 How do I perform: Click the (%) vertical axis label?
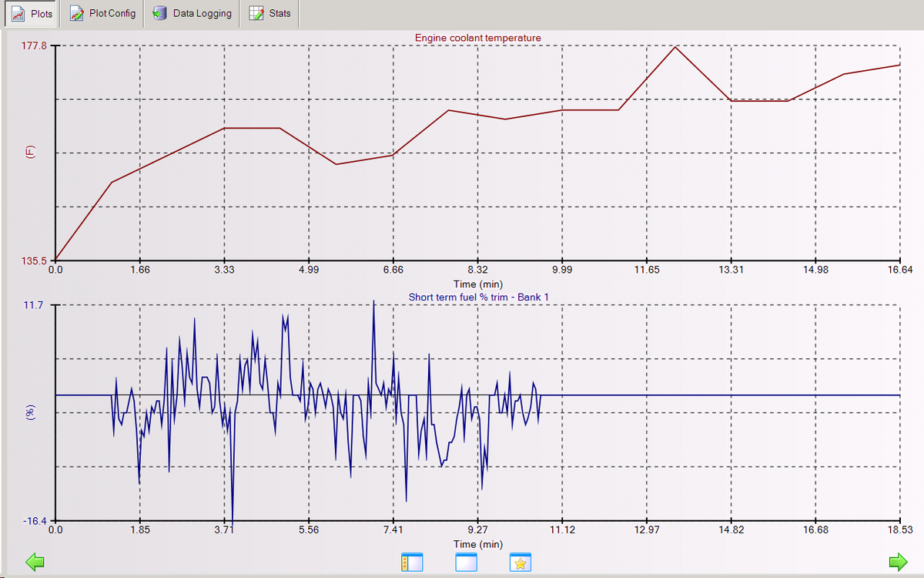28,411
